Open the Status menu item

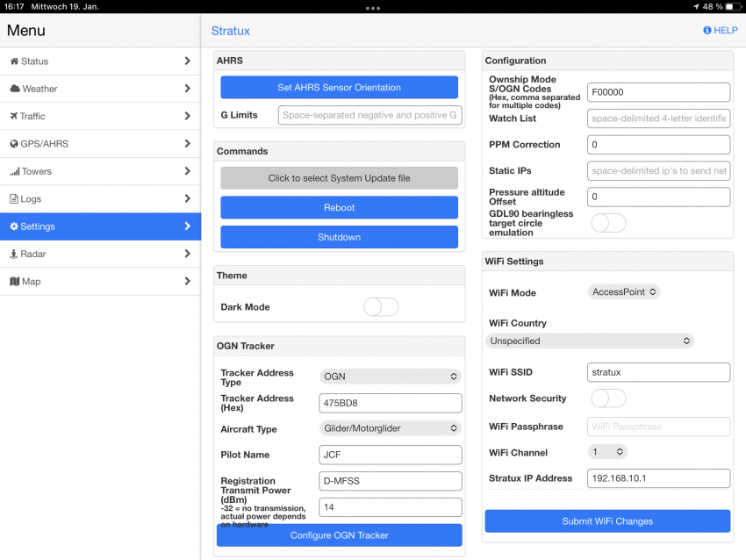[100, 61]
